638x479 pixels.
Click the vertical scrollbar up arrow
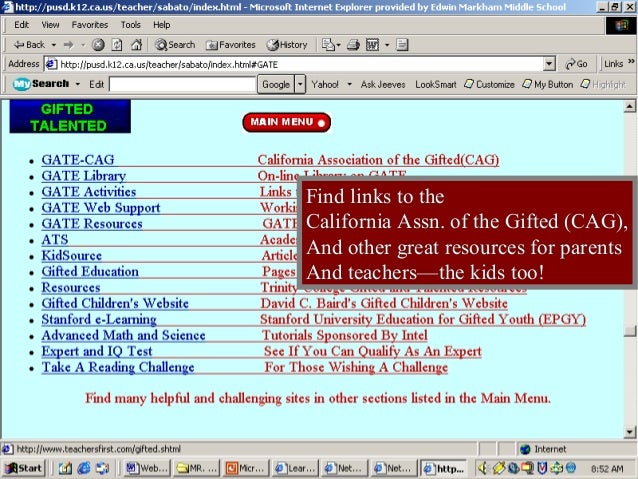(x=629, y=106)
